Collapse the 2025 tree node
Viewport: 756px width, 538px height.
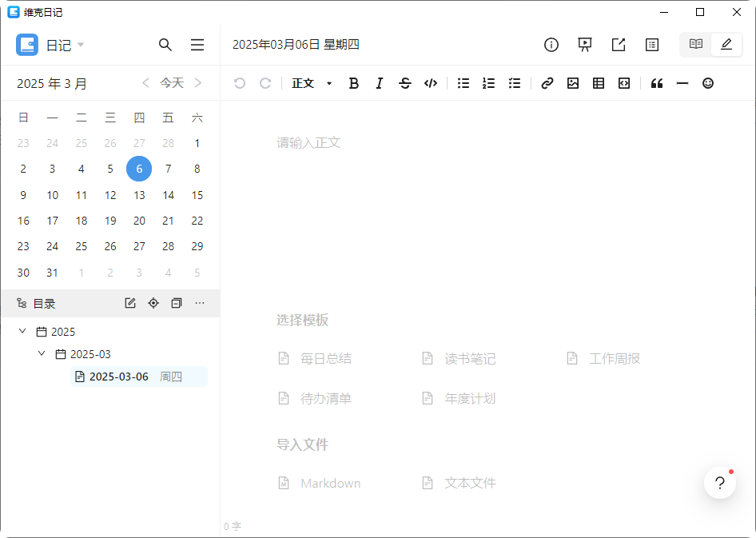click(22, 331)
